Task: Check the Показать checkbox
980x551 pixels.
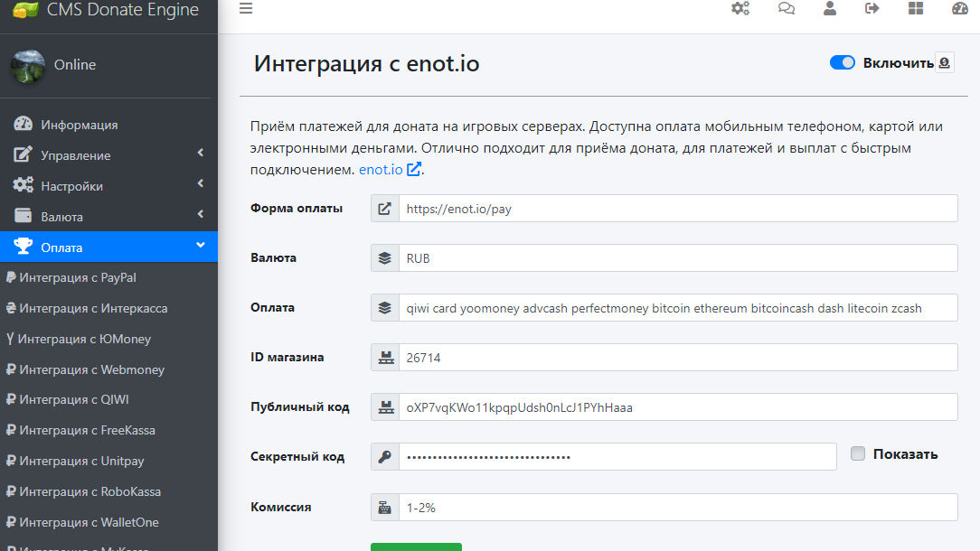Action: pos(858,454)
